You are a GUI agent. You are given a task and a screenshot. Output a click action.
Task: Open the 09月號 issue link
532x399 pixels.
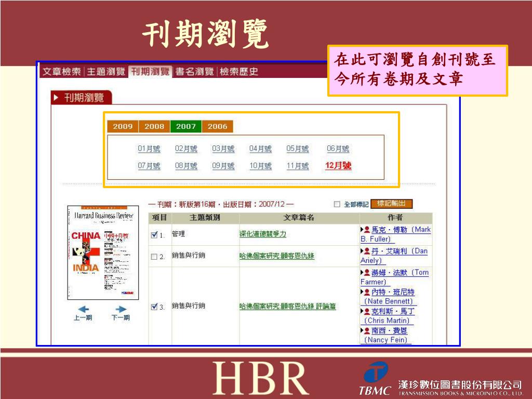pos(223,166)
